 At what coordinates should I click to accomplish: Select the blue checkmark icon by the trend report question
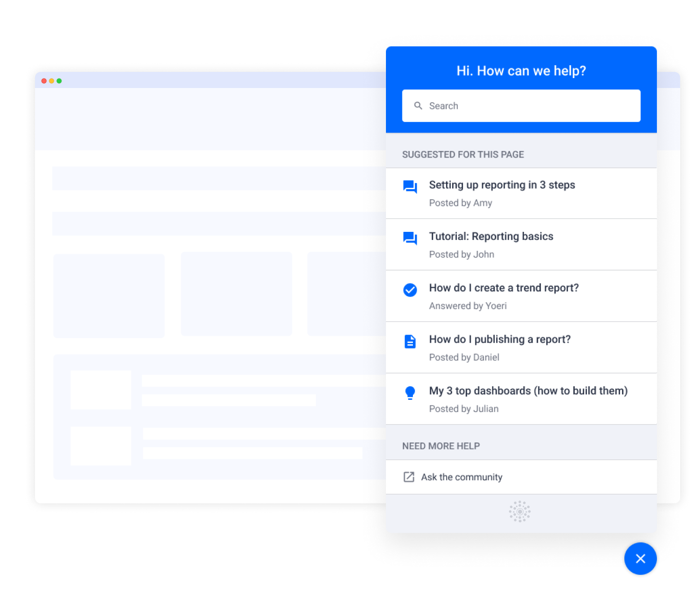pyautogui.click(x=410, y=290)
